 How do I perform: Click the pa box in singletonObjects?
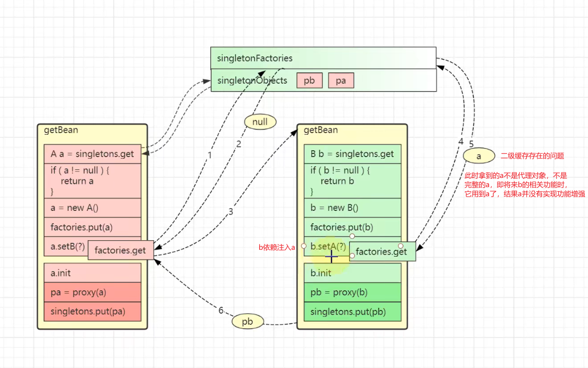click(341, 80)
